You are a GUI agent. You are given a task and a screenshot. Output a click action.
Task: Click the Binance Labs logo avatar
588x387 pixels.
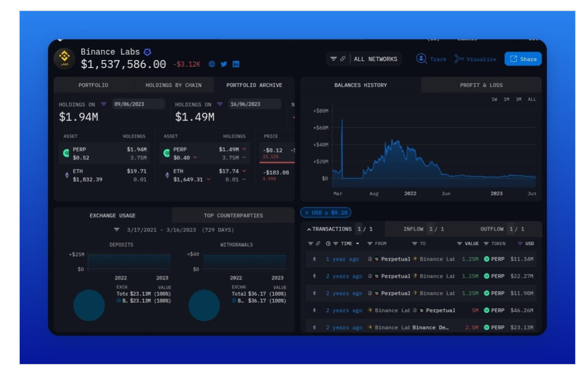pyautogui.click(x=65, y=58)
